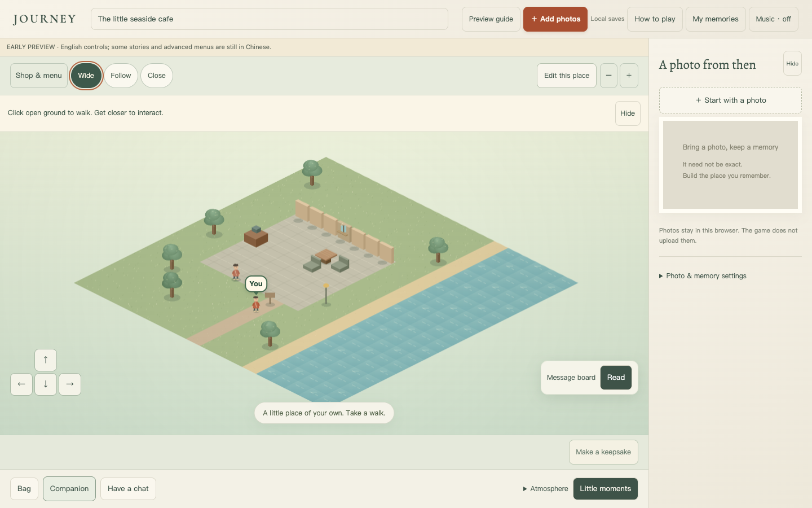Click the cafe table with armchairs
The width and height of the screenshot is (812, 508).
326,260
